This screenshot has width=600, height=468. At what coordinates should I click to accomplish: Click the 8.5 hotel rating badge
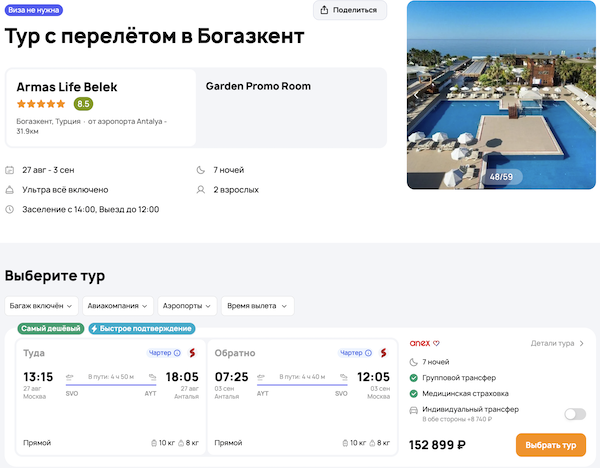(83, 104)
